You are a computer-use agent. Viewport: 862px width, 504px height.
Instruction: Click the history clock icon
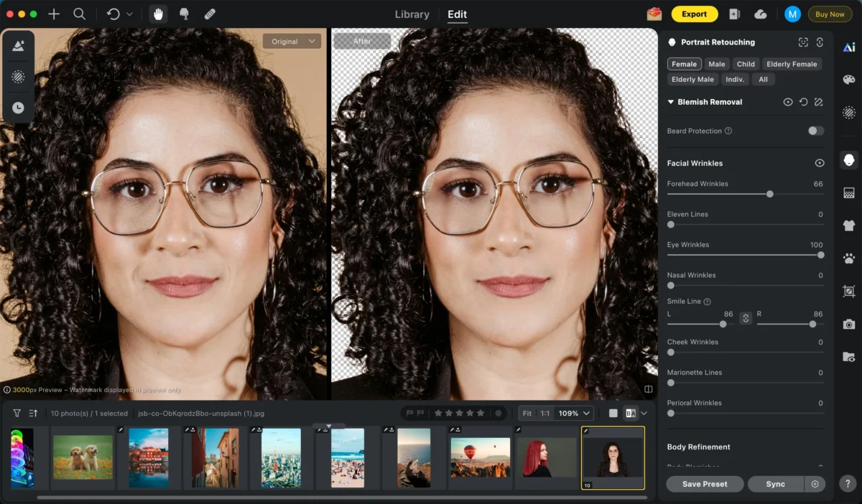pos(18,108)
